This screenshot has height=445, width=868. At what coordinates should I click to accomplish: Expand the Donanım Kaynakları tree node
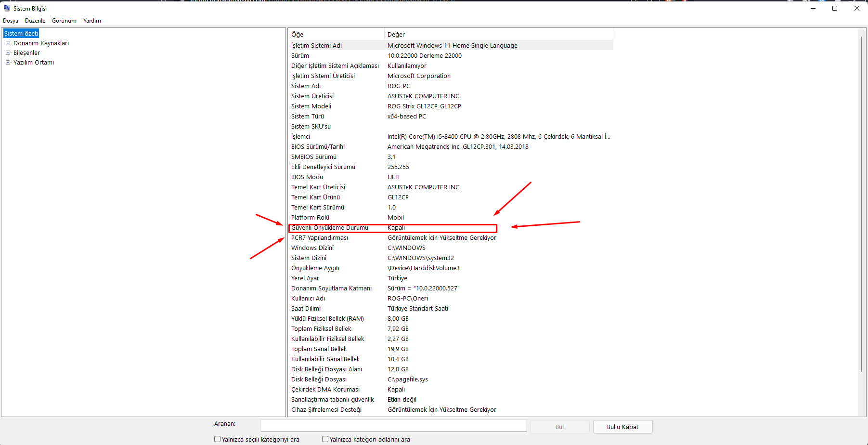(7, 43)
